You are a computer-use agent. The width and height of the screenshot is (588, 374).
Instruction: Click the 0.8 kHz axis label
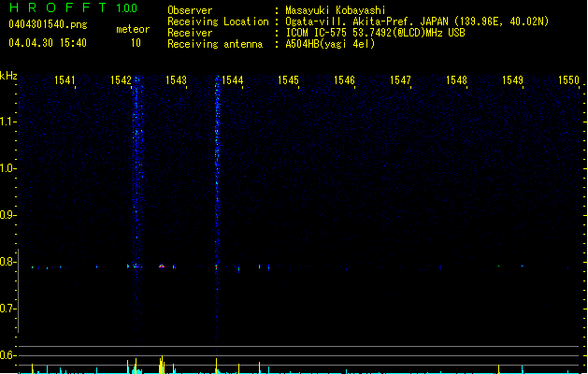pos(7,262)
